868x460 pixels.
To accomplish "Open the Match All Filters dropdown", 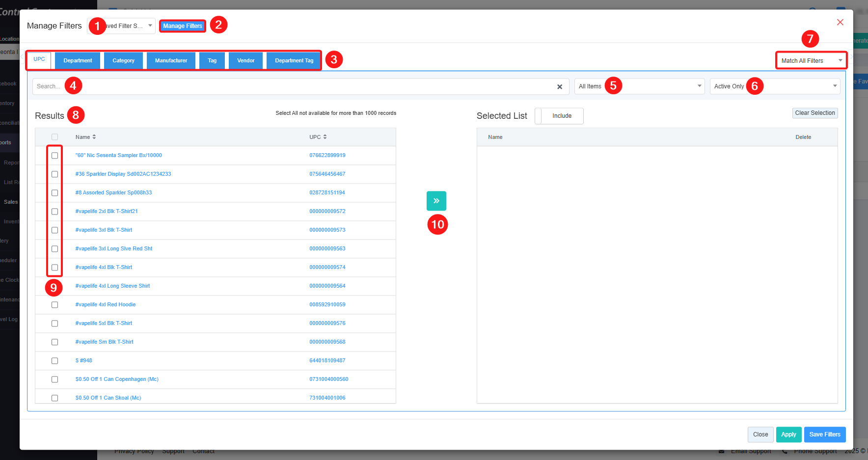I will [811, 61].
